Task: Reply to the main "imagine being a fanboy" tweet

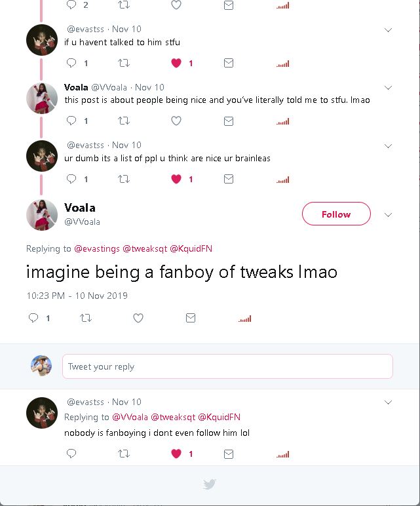Action: pyautogui.click(x=33, y=318)
